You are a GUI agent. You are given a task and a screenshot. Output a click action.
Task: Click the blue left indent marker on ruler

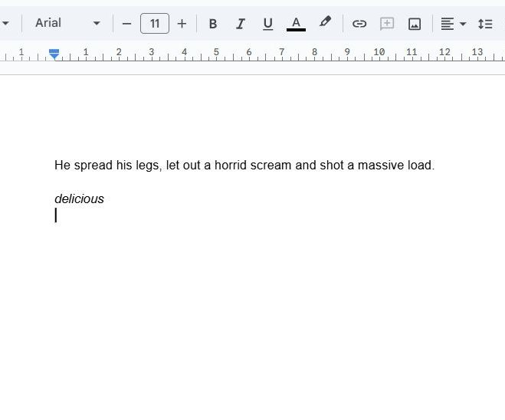(x=54, y=54)
